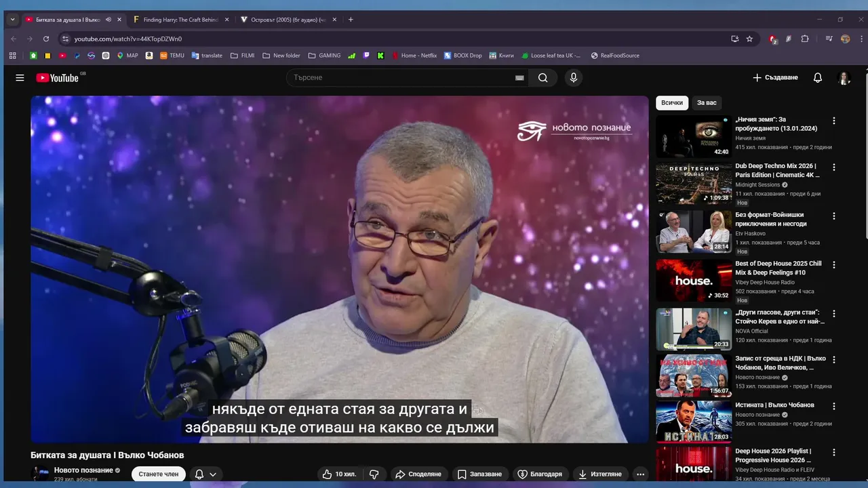868x488 pixels.
Task: Open the on-screen keyboard icon in search
Action: [519, 78]
